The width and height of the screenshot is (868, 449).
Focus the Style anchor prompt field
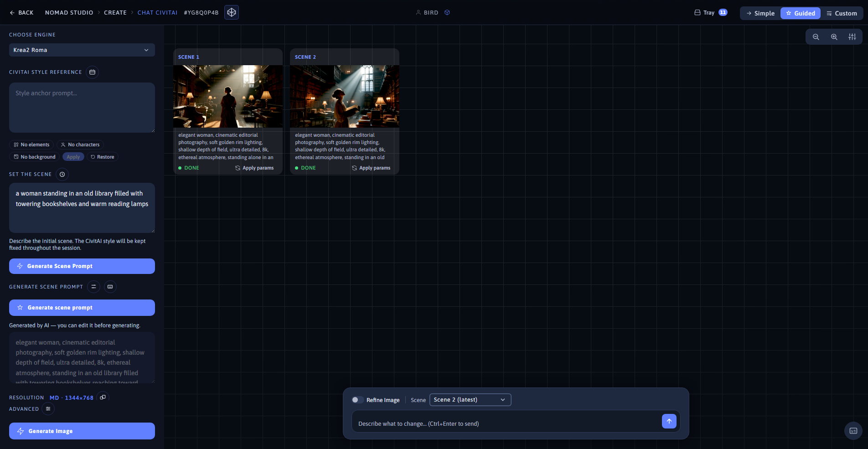coord(82,108)
